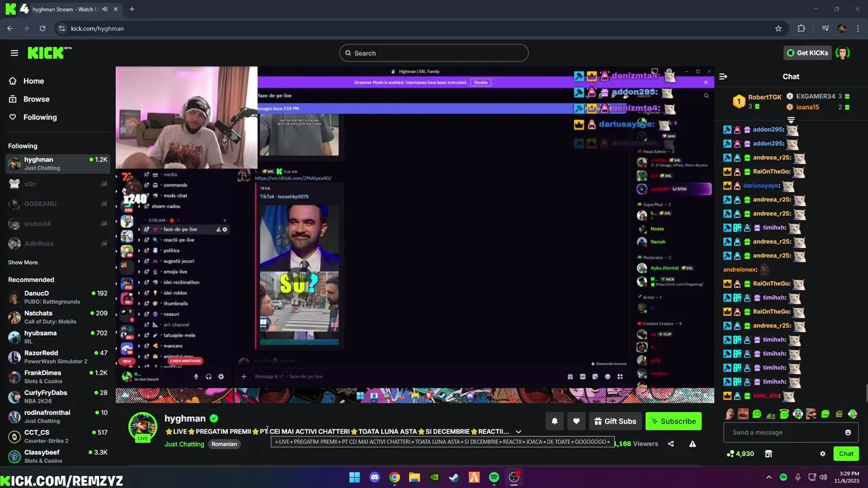This screenshot has height=488, width=868.
Task: Insert halo green emote from quick bar
Action: pyautogui.click(x=784, y=414)
